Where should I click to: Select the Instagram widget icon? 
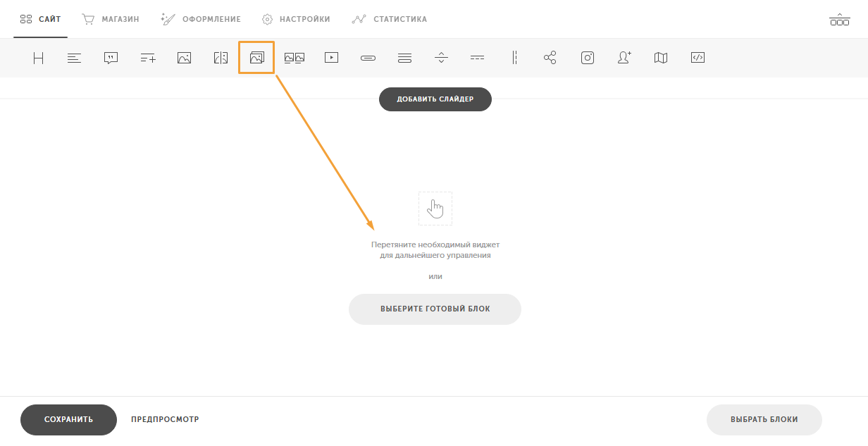coord(588,58)
